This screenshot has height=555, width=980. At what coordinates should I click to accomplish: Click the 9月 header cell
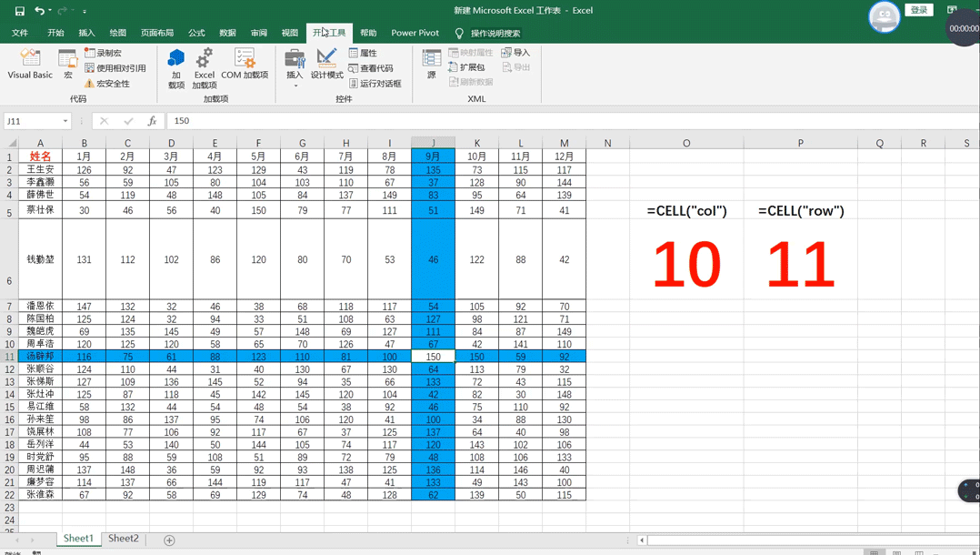click(433, 156)
